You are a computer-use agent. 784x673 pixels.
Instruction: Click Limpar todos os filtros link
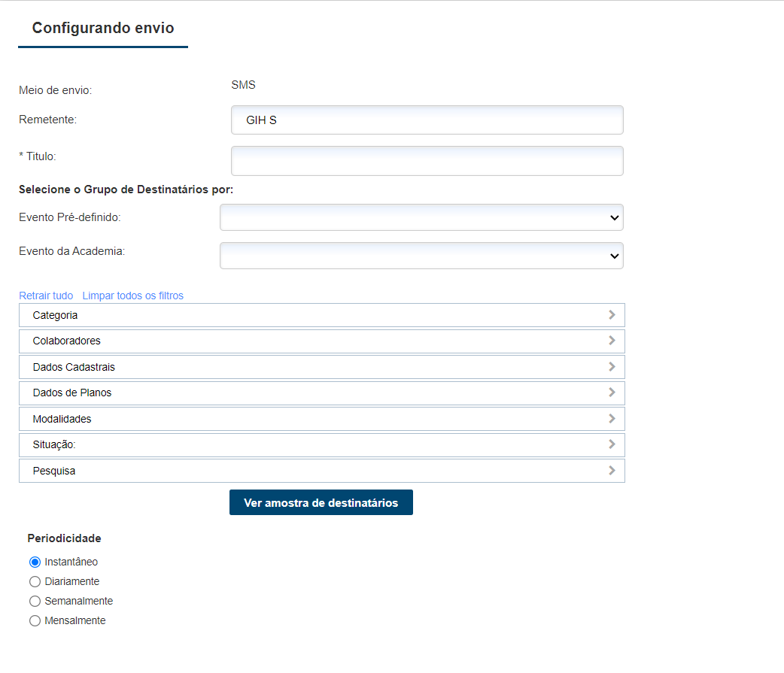point(132,296)
